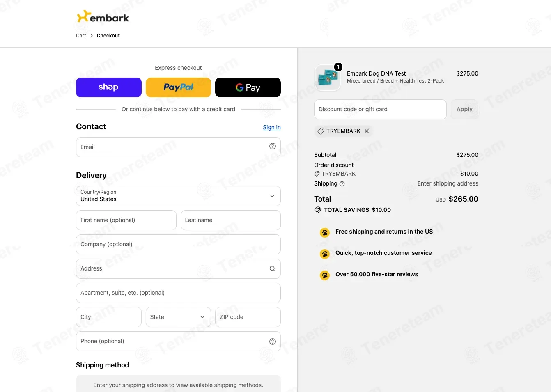The width and height of the screenshot is (551, 392).
Task: Click the Embark Dog DNA Test title
Action: [377, 73]
